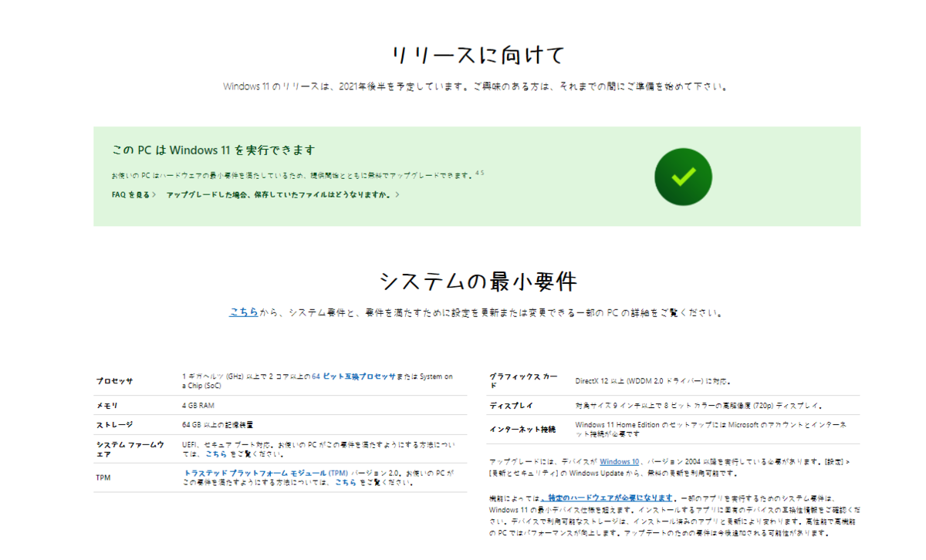Click the Windows 11 Home Edition requirement text

pos(711,429)
